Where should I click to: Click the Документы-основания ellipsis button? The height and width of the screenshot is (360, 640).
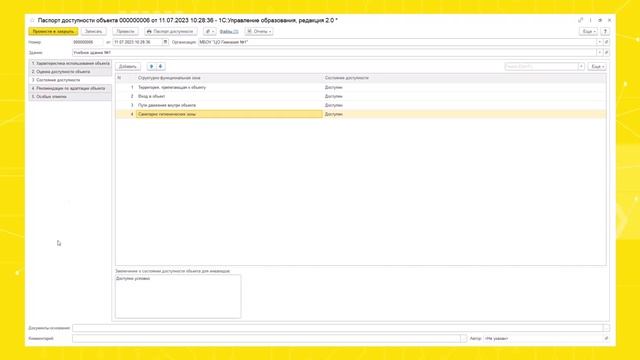(606, 328)
